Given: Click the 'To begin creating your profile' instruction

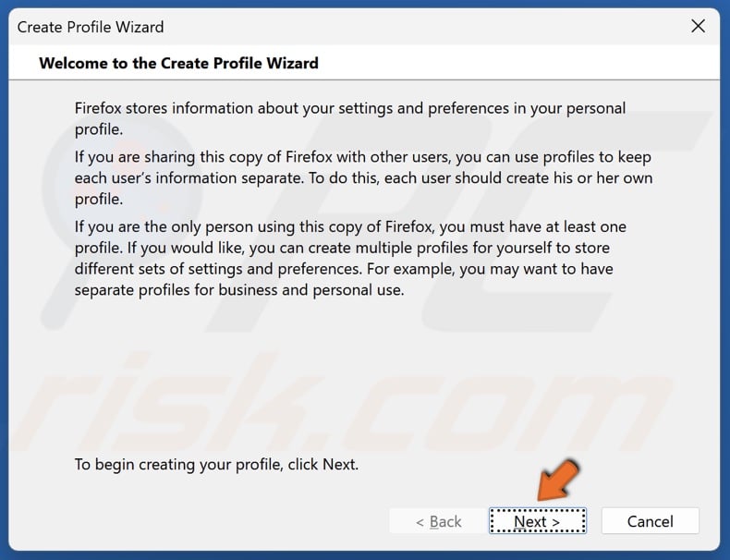Looking at the screenshot, I should click(x=215, y=464).
